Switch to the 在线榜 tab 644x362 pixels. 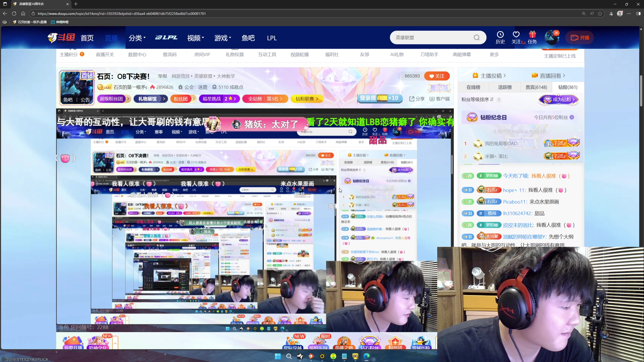coord(473,87)
